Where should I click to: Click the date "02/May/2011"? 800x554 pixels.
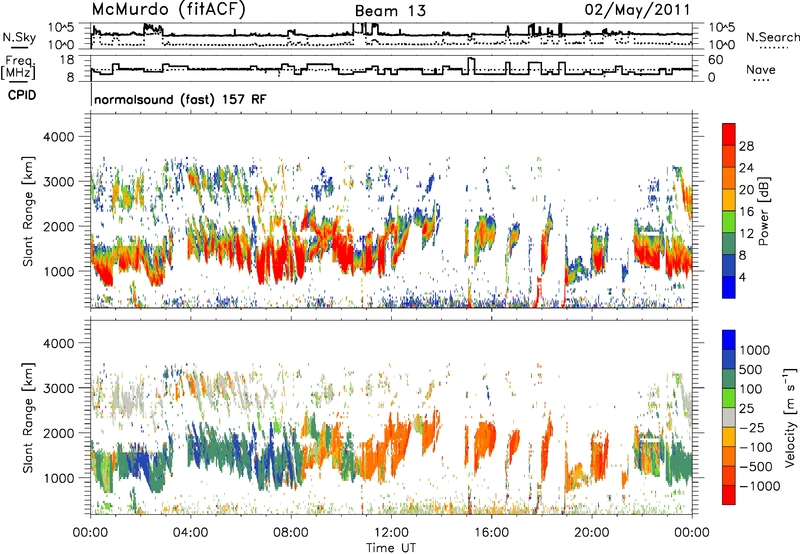(x=637, y=10)
